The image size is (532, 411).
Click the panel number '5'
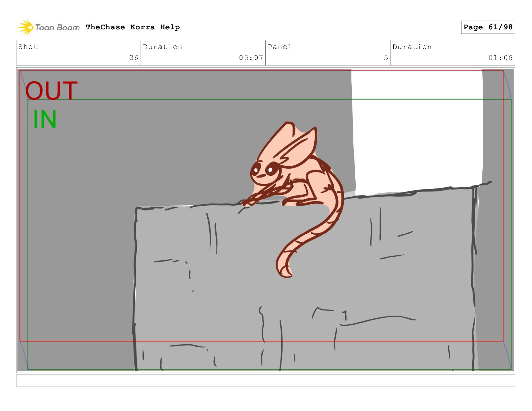386,58
